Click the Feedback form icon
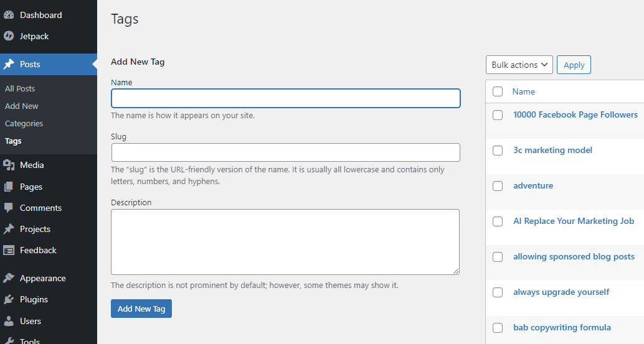Screen dimensions: 644x344 click(x=9, y=250)
